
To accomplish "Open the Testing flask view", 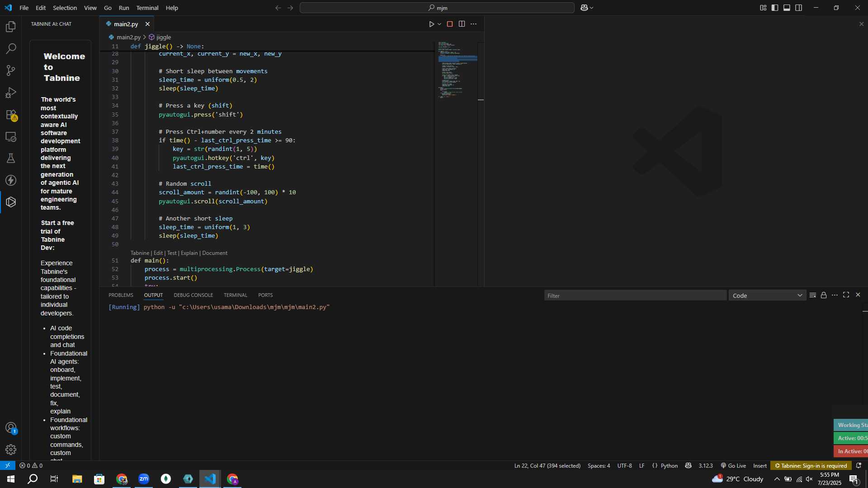I will coord(11,158).
